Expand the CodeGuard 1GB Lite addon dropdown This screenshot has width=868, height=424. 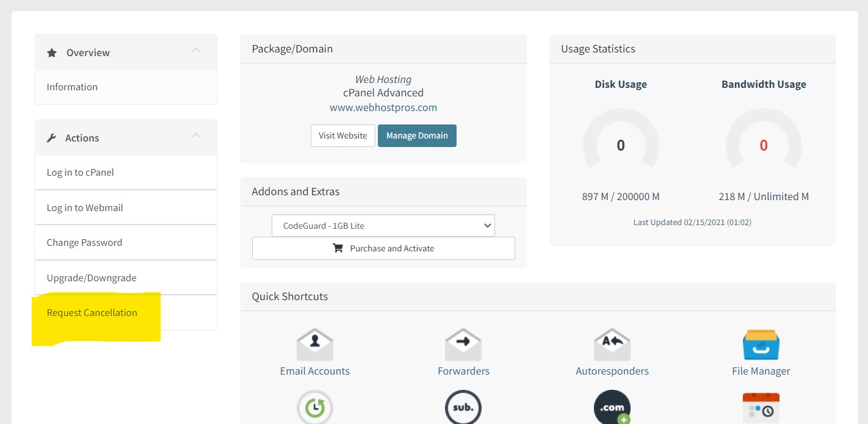click(x=383, y=226)
